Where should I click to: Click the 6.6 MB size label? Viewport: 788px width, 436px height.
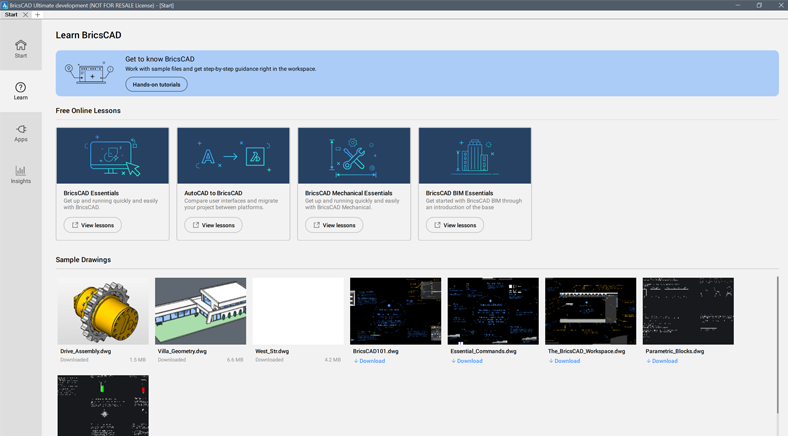[x=235, y=360]
